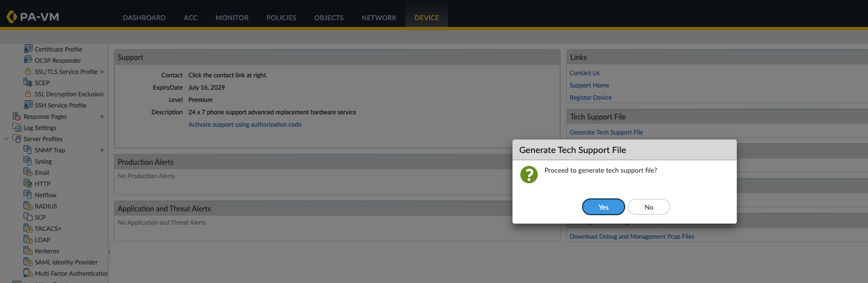Click the LDAP server profile icon

28,240
